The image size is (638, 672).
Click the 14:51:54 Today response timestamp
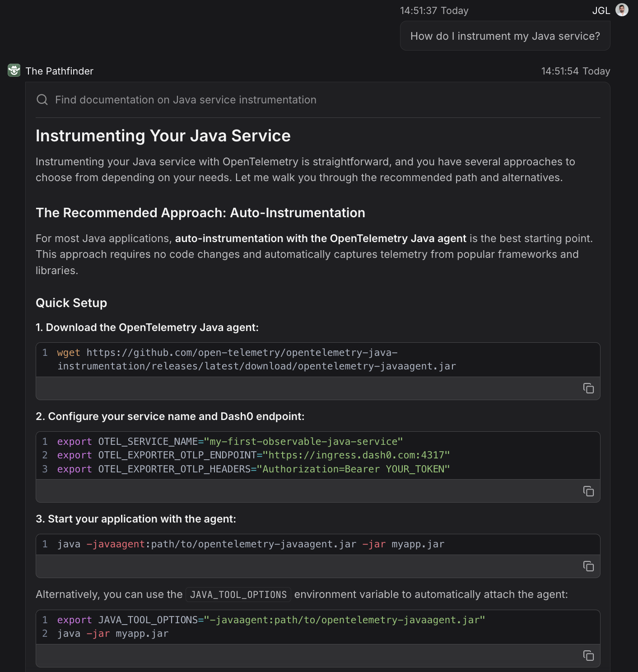tap(575, 71)
